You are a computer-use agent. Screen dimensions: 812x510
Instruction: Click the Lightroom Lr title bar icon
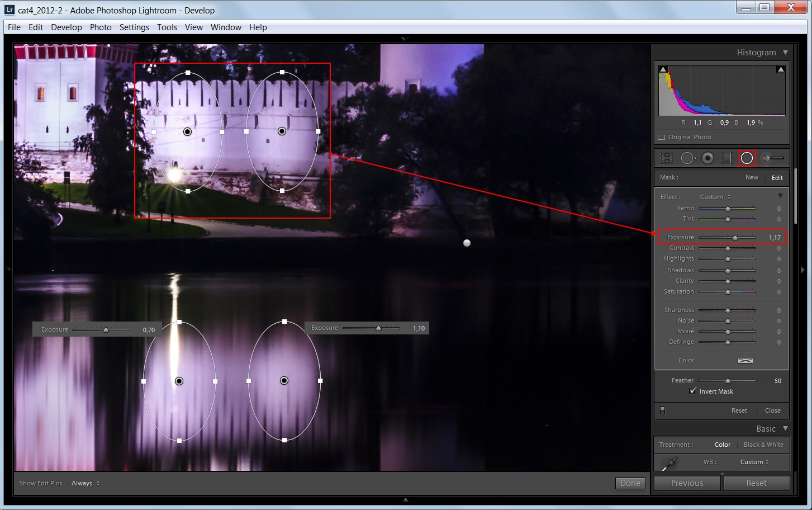coord(9,10)
